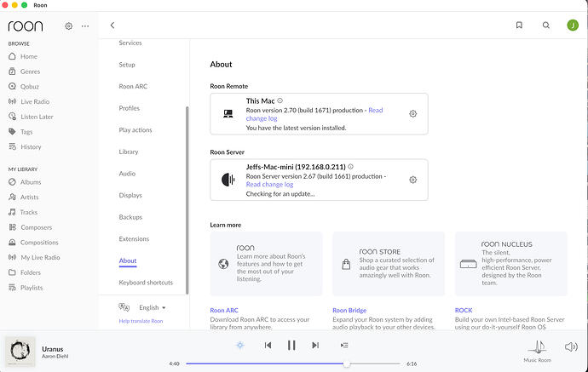Open the Library settings tab
This screenshot has height=372, width=588.
[x=129, y=152]
